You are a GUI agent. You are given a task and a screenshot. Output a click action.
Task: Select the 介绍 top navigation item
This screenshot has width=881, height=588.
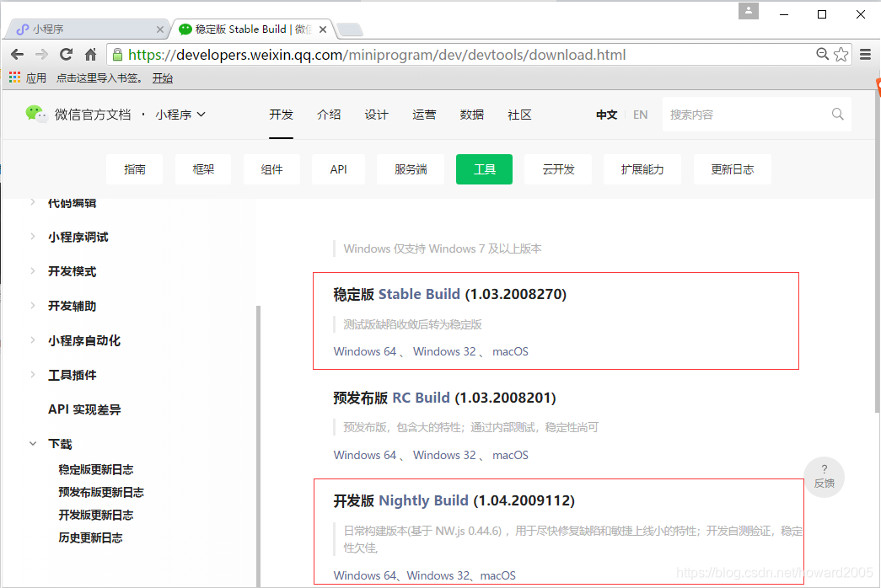(x=329, y=115)
